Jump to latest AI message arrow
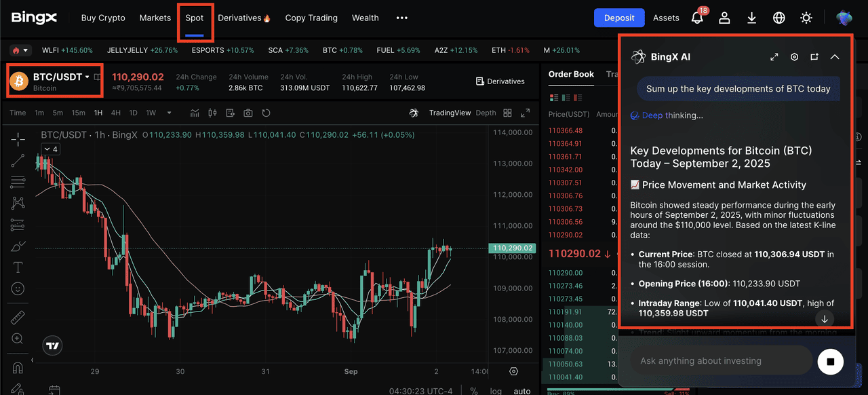 click(825, 319)
